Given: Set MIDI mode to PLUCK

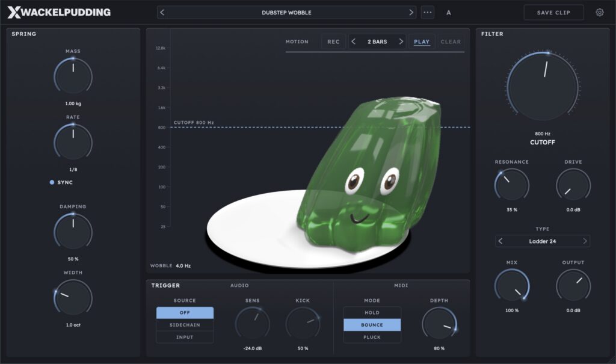Looking at the screenshot, I should tap(372, 337).
